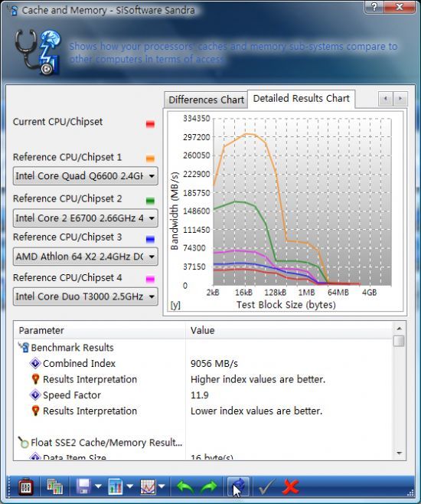The width and height of the screenshot is (421, 504).
Task: Click the copy results chart icon
Action: click(x=55, y=486)
